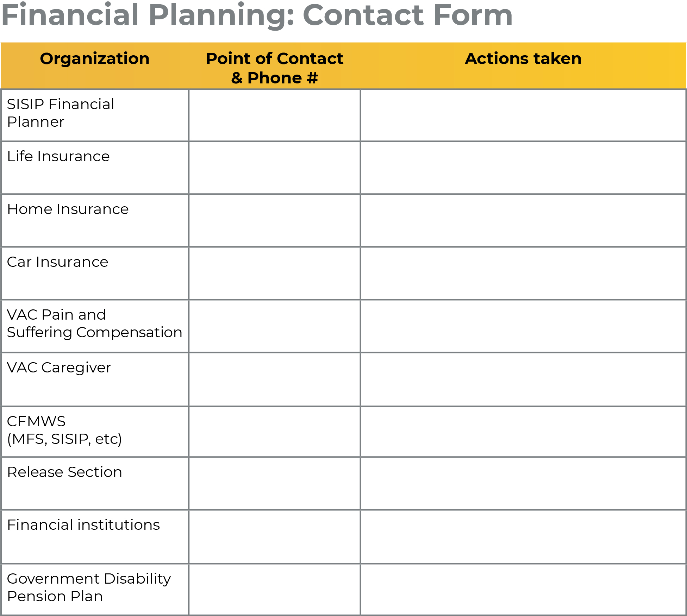Click the Home Insurance point of contact cell
Viewport: 687px width, 616px height.
tap(274, 221)
